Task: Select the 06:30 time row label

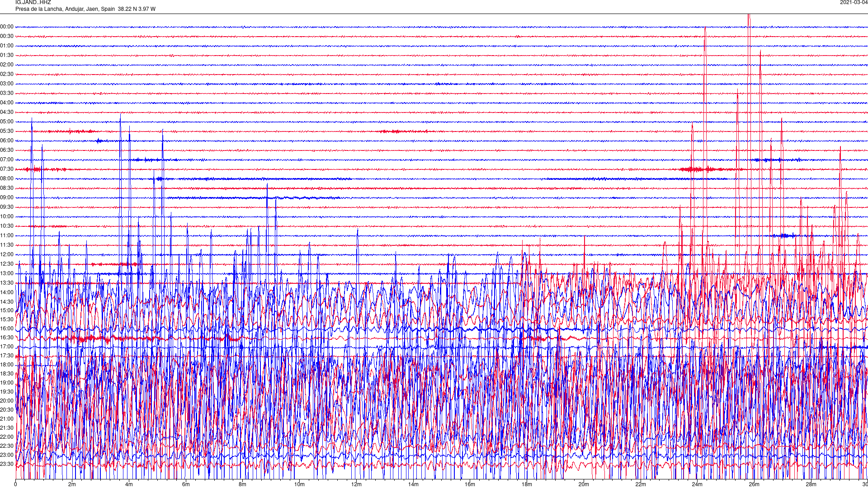Action: tap(7, 150)
